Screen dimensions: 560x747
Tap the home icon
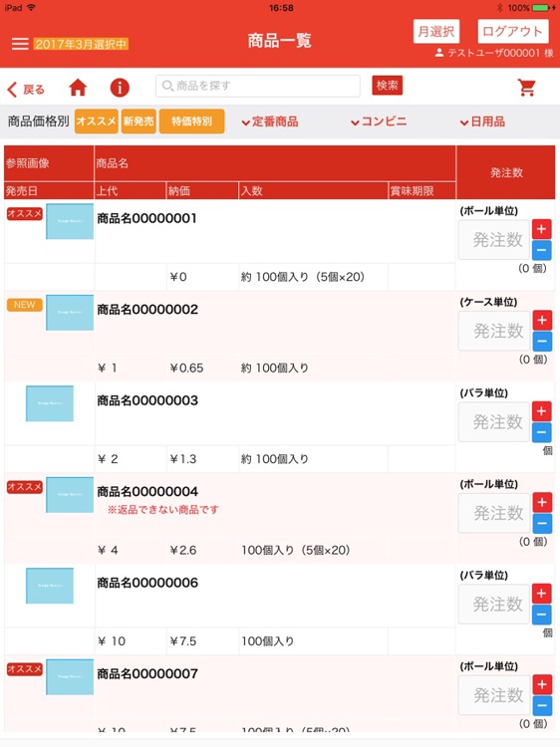tap(78, 88)
